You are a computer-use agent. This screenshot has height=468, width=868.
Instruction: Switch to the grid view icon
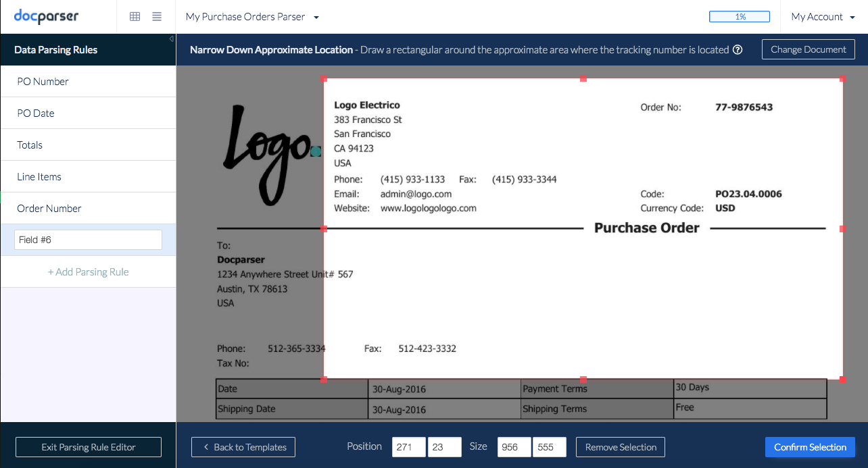135,16
